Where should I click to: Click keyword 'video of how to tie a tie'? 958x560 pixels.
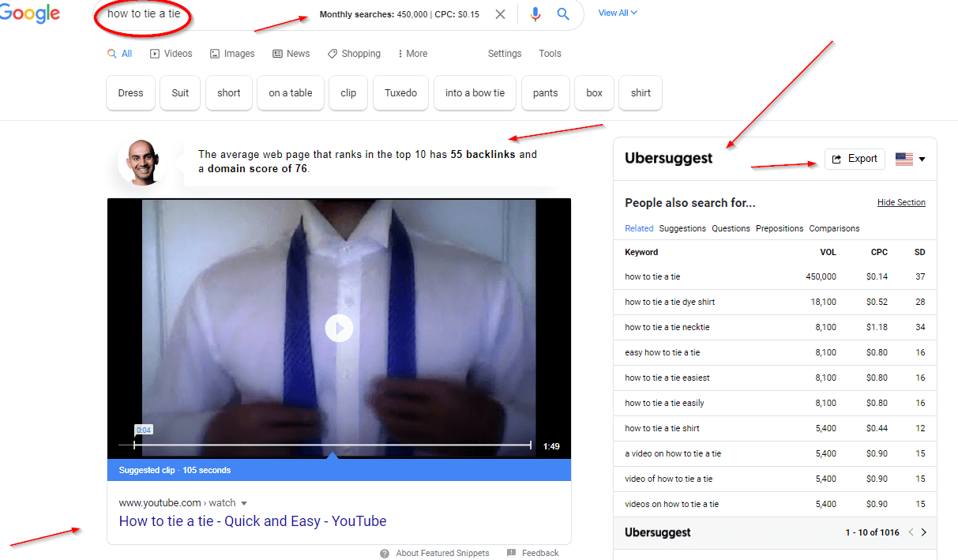tap(669, 479)
